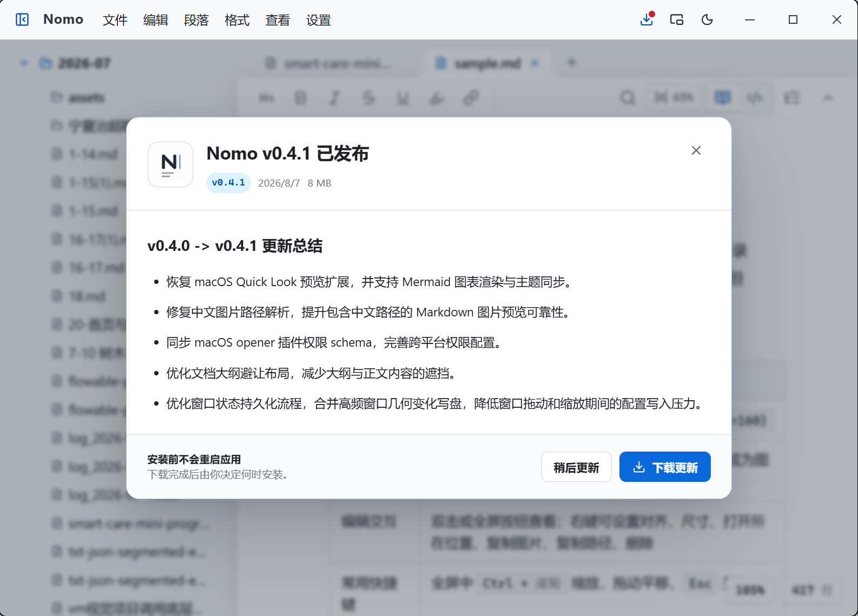This screenshot has width=858, height=616.
Task: Switch to the sample.md tab
Action: point(487,64)
